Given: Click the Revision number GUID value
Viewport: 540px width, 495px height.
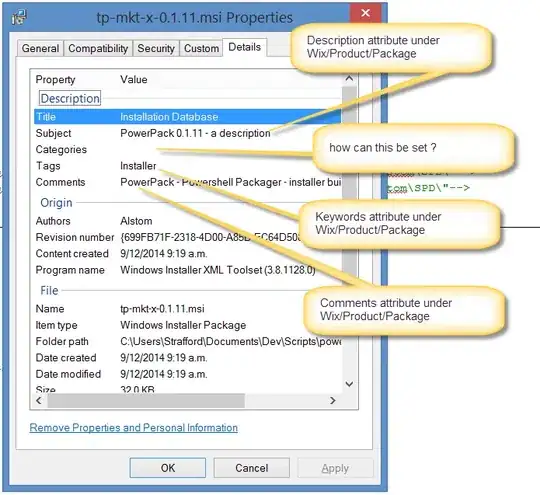Looking at the screenshot, I should pyautogui.click(x=211, y=237).
